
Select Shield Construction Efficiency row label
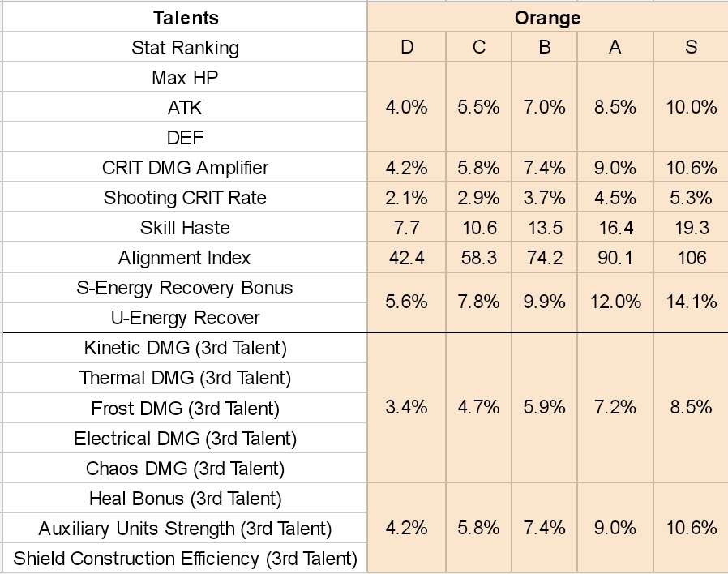pyautogui.click(x=185, y=559)
